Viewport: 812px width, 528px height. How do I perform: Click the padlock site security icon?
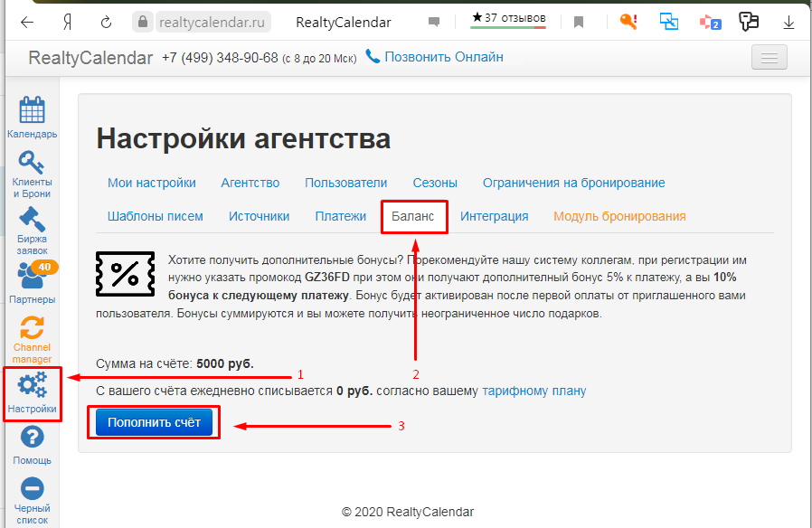click(142, 23)
